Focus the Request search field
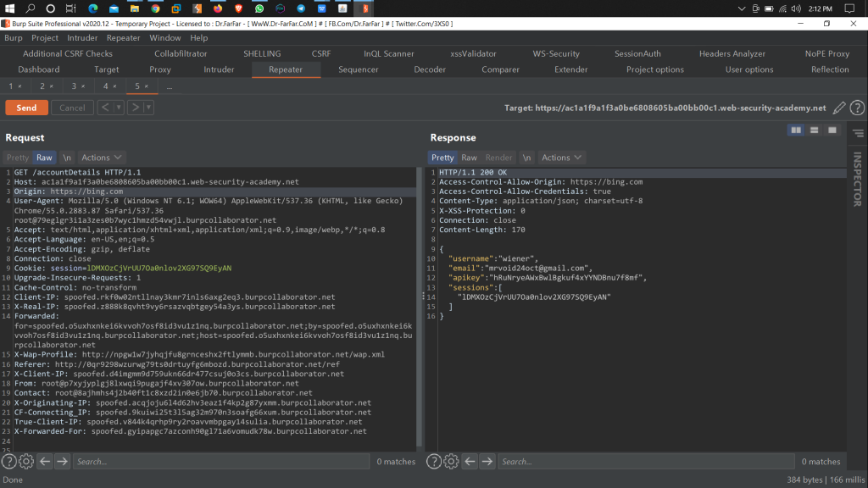The width and height of the screenshot is (868, 488). [x=221, y=462]
